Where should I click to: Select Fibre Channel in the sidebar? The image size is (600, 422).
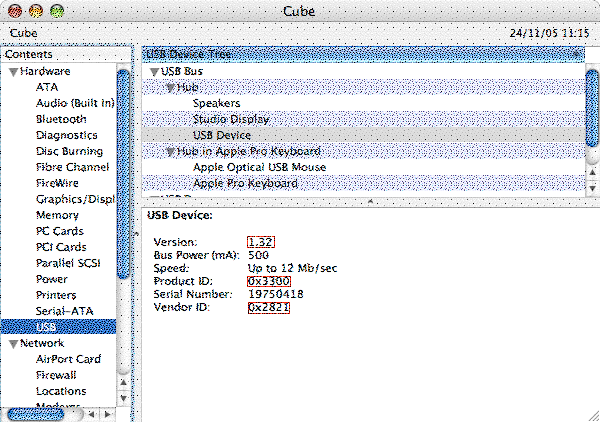click(72, 167)
